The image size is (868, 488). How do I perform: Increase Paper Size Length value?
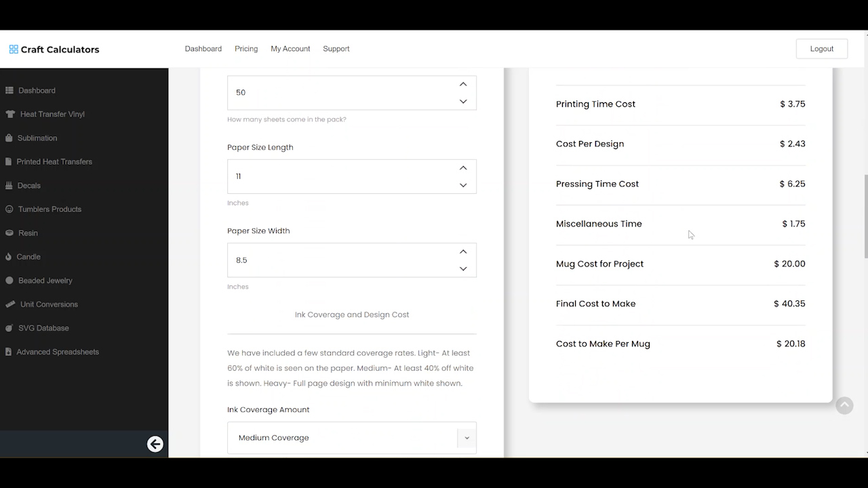click(463, 167)
